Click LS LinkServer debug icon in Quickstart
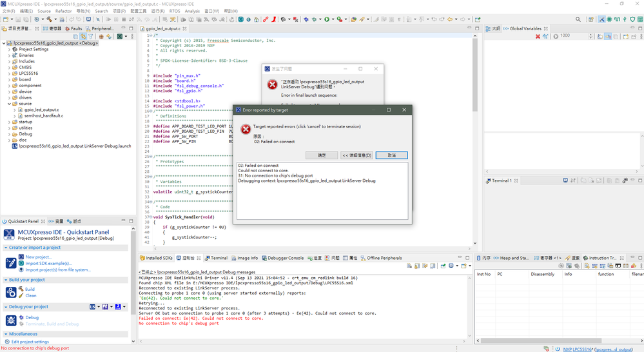Viewport: 644px width, 352px height. pyautogui.click(x=92, y=307)
